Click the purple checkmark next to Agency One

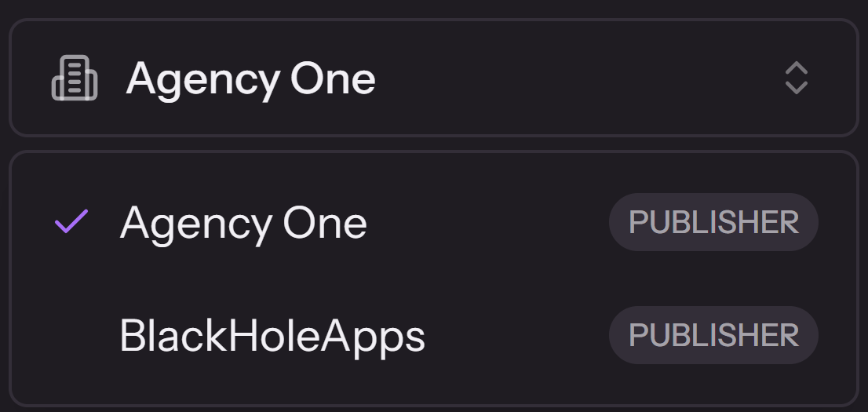click(x=71, y=223)
